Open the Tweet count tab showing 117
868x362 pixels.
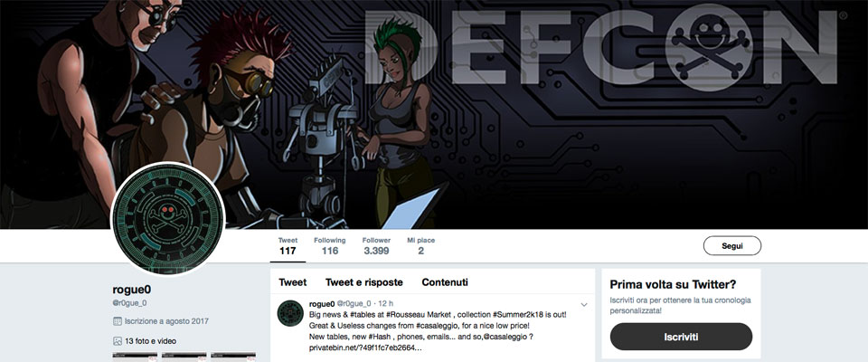(x=288, y=246)
